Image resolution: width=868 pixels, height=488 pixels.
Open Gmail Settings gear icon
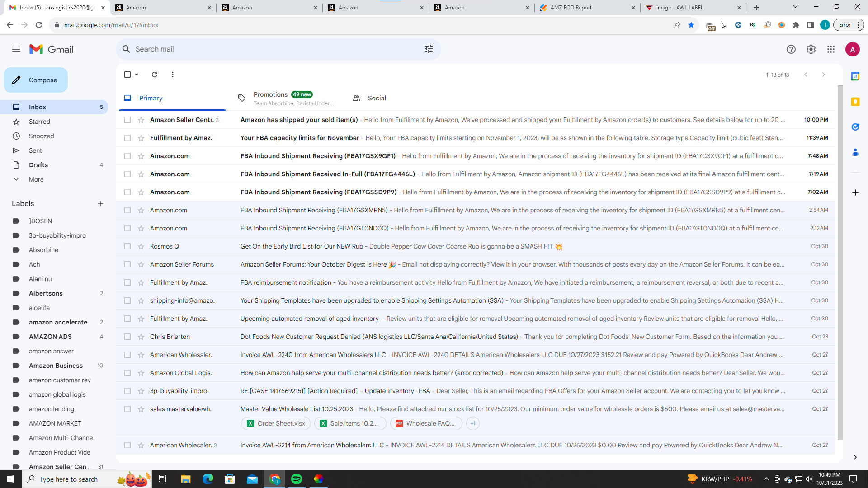pyautogui.click(x=811, y=49)
